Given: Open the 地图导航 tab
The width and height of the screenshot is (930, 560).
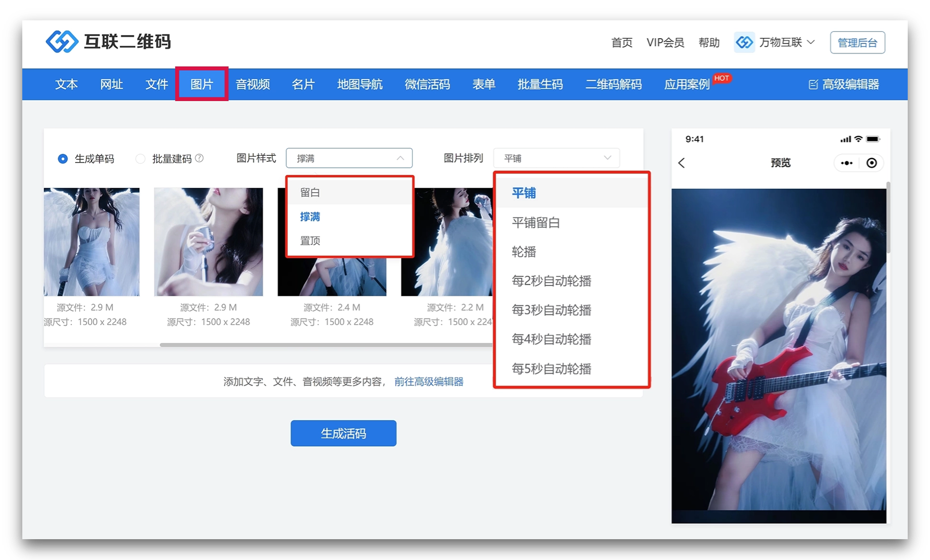Looking at the screenshot, I should (x=359, y=84).
